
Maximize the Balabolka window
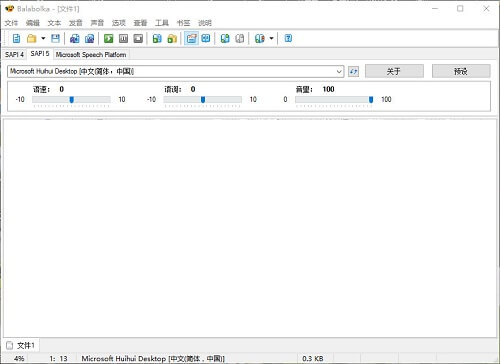coord(460,9)
